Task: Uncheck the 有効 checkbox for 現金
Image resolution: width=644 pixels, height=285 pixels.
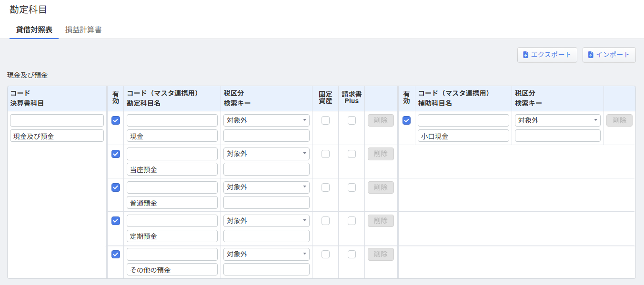Action: coord(116,121)
